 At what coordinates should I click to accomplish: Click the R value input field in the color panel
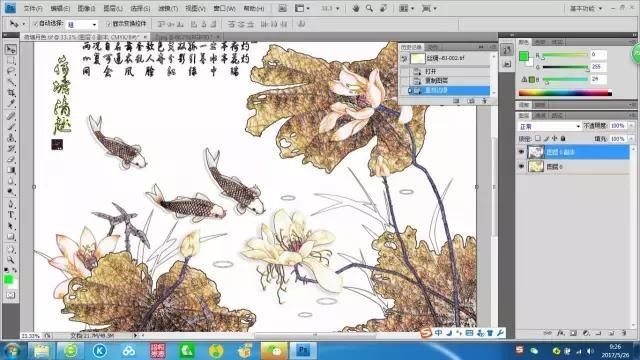(598, 54)
